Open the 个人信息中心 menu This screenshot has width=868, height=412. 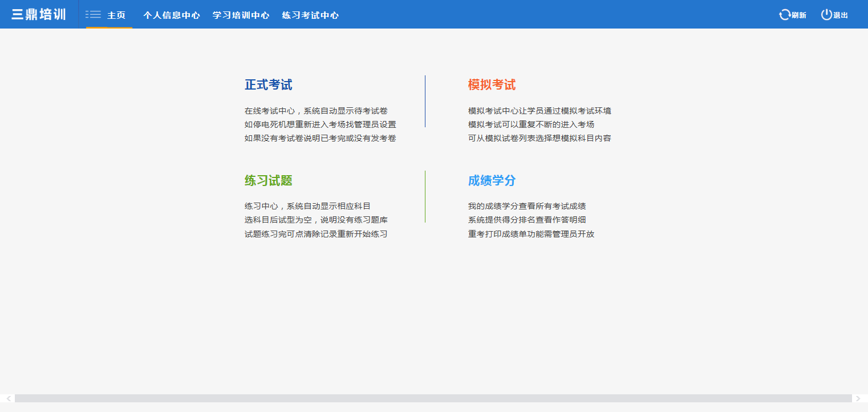point(171,15)
